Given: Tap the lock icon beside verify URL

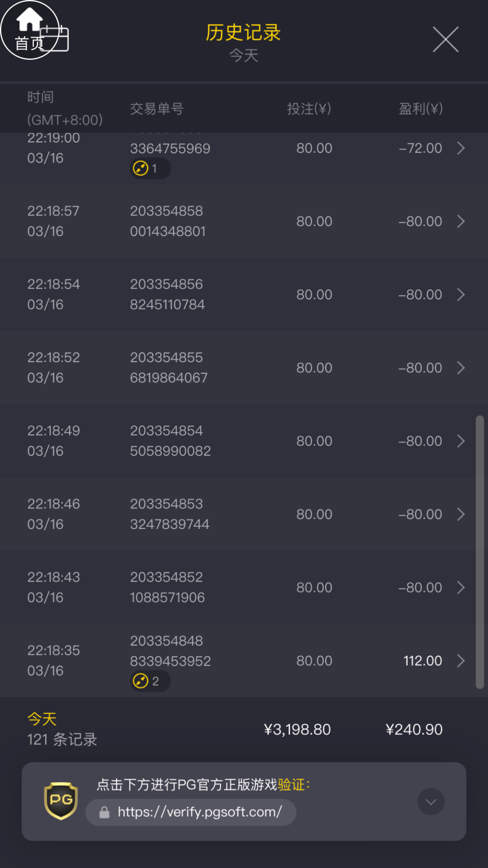Looking at the screenshot, I should (x=105, y=812).
